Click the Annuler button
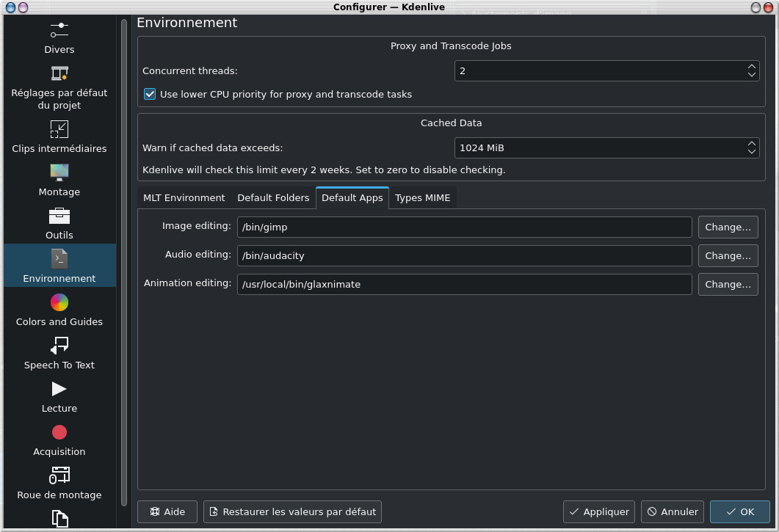The width and height of the screenshot is (779, 532). 673,511
